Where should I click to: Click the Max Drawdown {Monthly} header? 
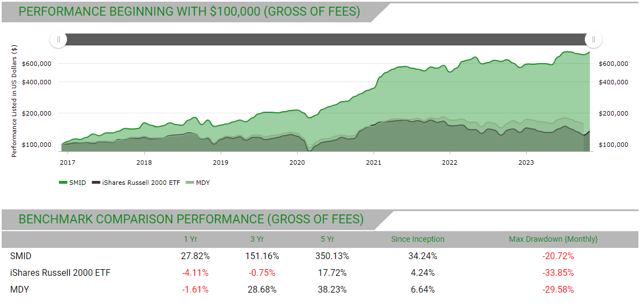[553, 239]
